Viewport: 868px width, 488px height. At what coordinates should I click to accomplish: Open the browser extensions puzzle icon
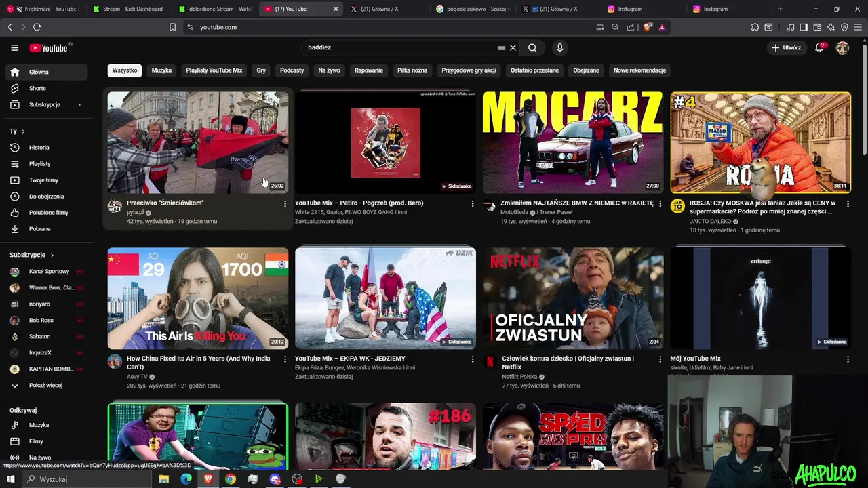point(755,27)
